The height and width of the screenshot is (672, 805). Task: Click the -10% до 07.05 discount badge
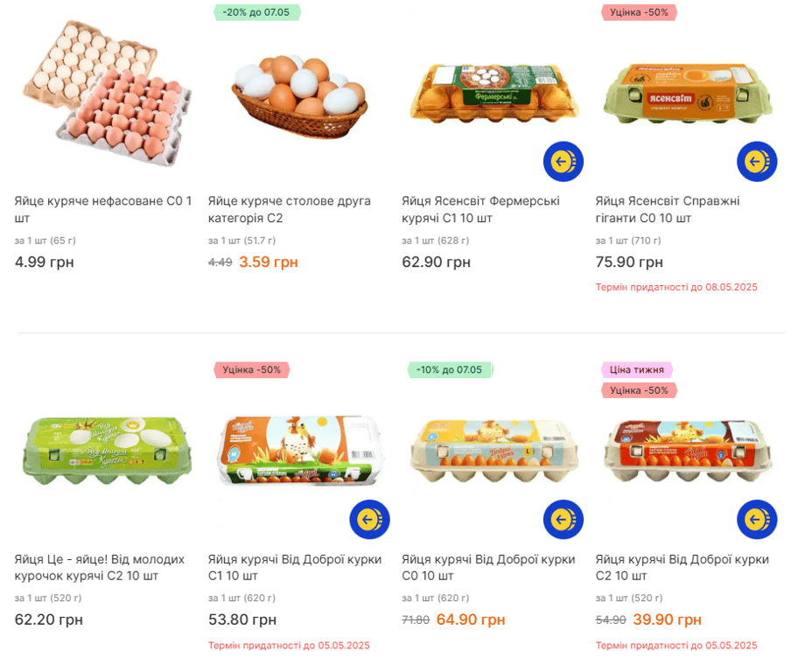[x=450, y=370]
